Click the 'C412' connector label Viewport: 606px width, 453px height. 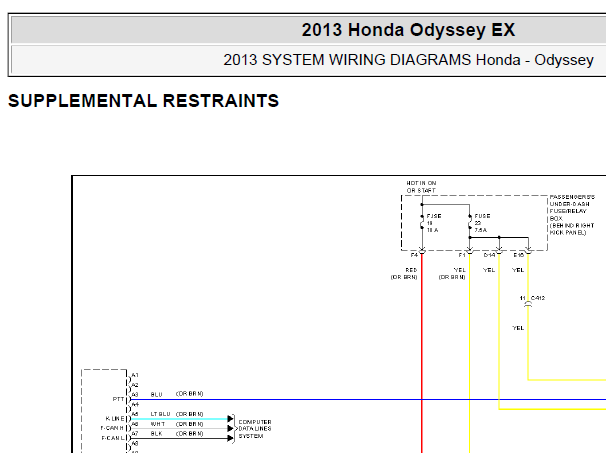click(538, 298)
